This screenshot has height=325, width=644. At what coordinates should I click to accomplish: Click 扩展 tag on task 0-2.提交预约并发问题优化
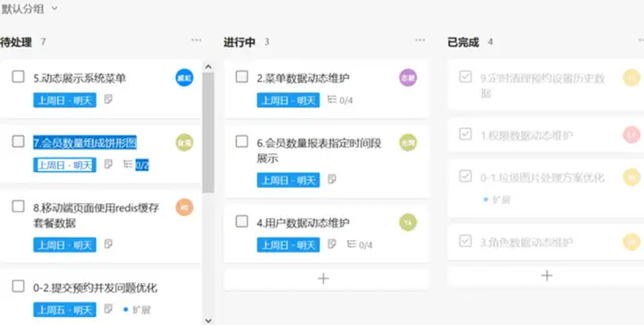137,310
